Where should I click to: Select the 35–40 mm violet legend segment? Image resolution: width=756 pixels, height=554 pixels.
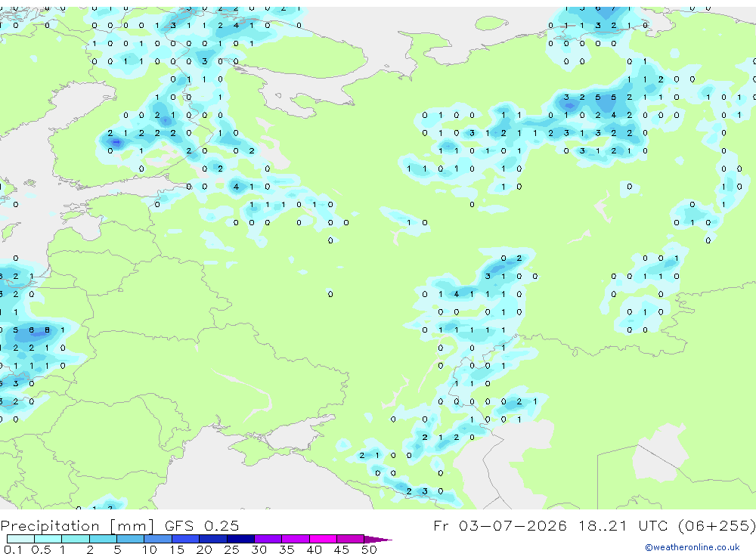tap(295, 539)
